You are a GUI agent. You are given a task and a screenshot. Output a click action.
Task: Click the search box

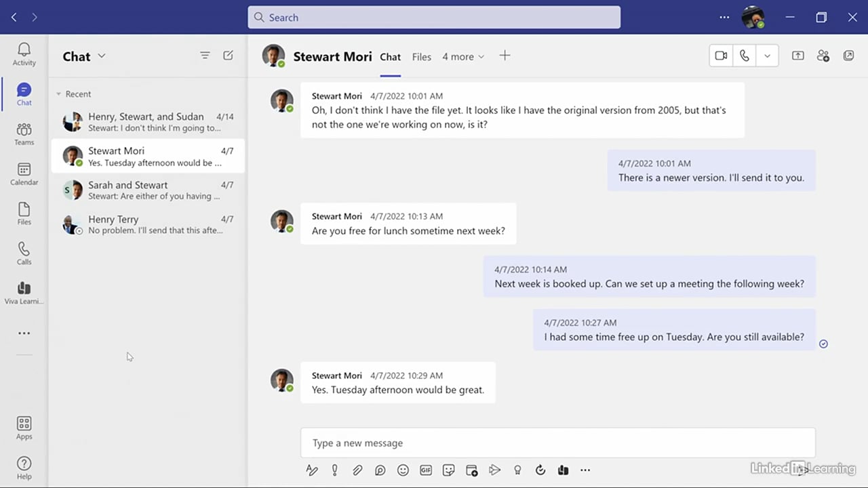point(434,17)
